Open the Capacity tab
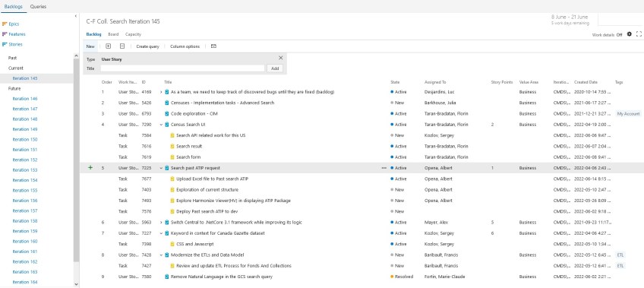This screenshot has height=288, width=644. [x=133, y=34]
